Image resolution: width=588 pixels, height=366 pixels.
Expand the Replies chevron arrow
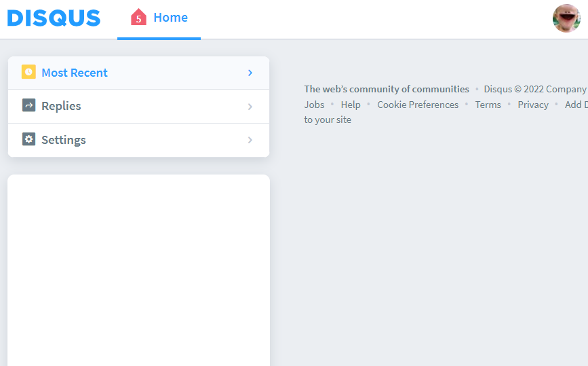click(x=250, y=107)
